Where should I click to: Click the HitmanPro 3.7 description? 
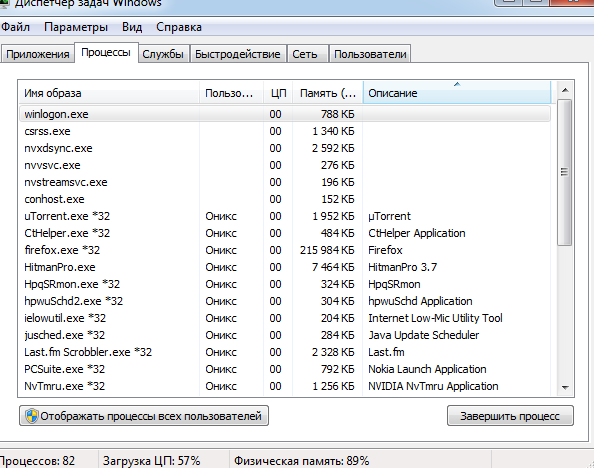coord(402,267)
